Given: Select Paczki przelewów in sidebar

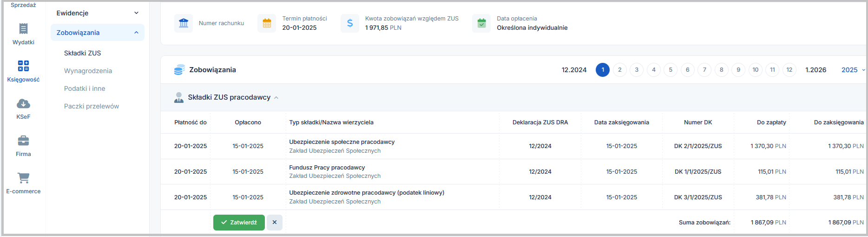Looking at the screenshot, I should pos(92,106).
